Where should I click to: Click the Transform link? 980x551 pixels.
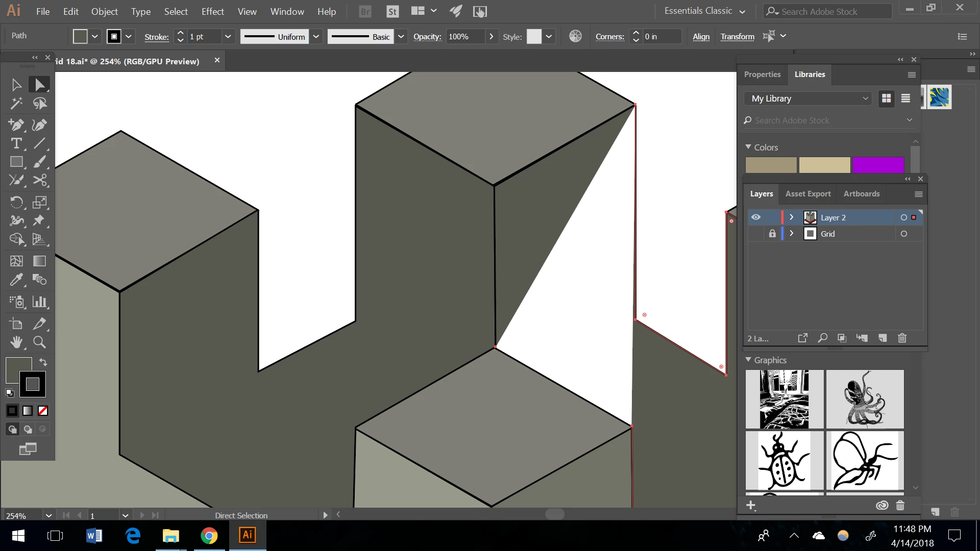(x=737, y=37)
